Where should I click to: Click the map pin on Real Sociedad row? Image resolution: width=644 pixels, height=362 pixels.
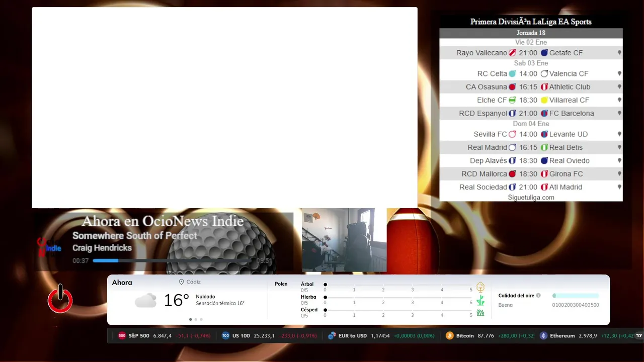pos(619,187)
